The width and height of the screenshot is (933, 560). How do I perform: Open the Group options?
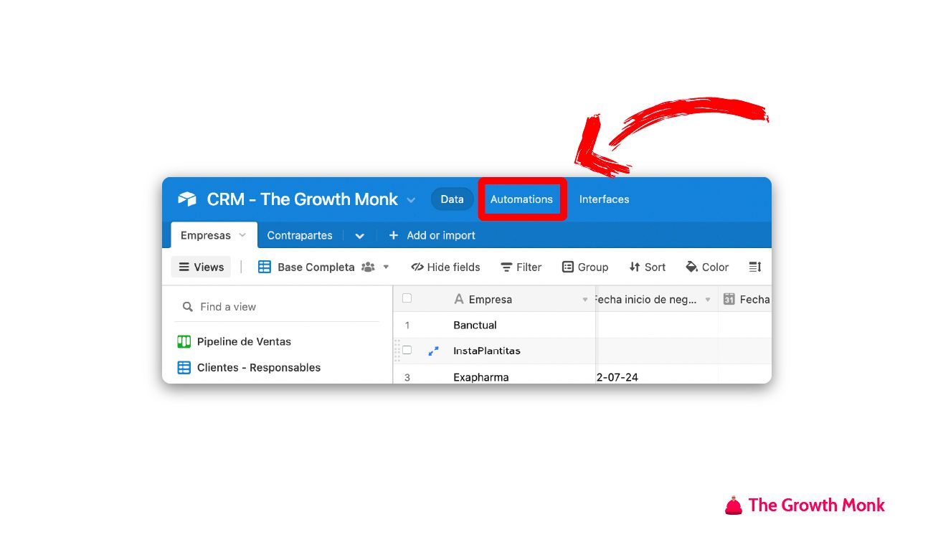[585, 267]
